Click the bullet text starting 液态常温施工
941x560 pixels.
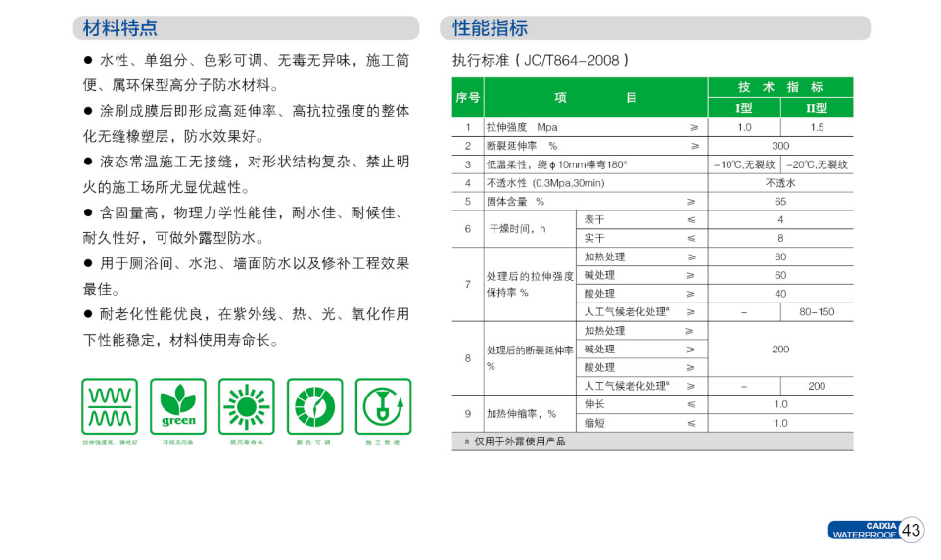[x=247, y=174]
